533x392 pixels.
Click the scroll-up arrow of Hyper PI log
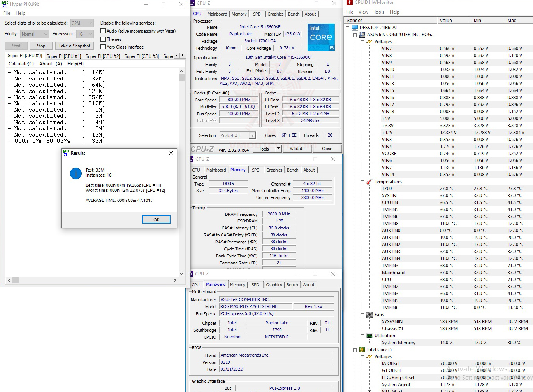pos(181,72)
